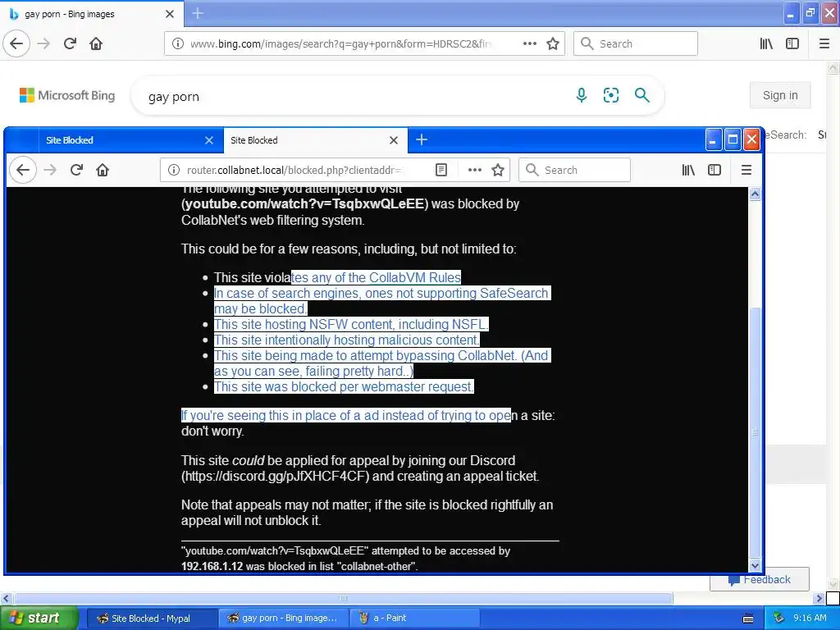Click 'blocked per webmaster request' bullet

point(344,386)
